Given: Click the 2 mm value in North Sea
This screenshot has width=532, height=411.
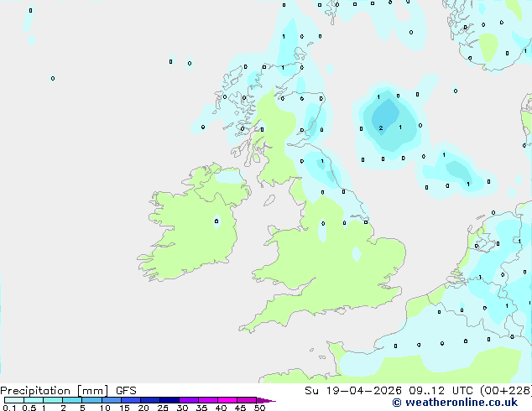Looking at the screenshot, I should pos(381,127).
